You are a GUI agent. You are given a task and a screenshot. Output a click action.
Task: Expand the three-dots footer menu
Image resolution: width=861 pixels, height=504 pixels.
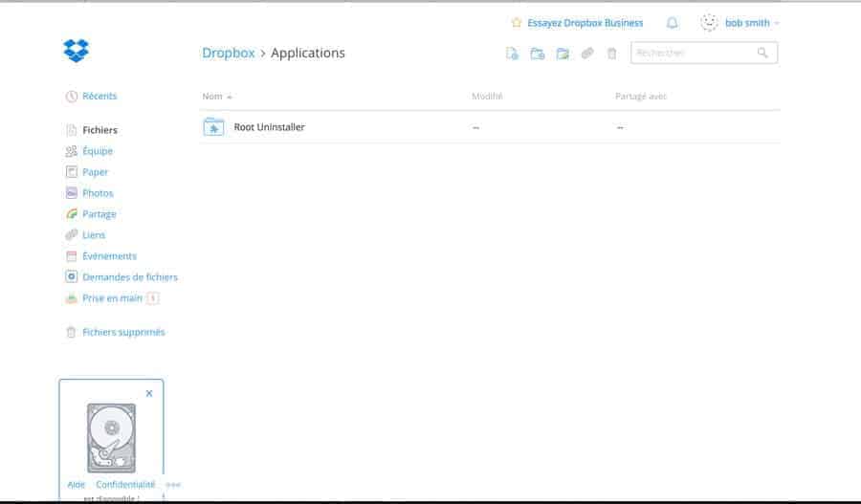tap(173, 485)
